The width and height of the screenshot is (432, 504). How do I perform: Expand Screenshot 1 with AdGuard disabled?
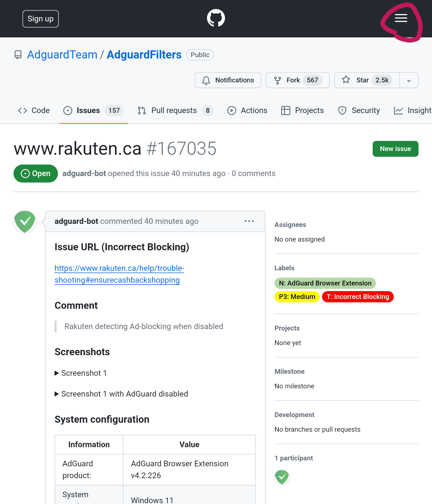pyautogui.click(x=121, y=394)
